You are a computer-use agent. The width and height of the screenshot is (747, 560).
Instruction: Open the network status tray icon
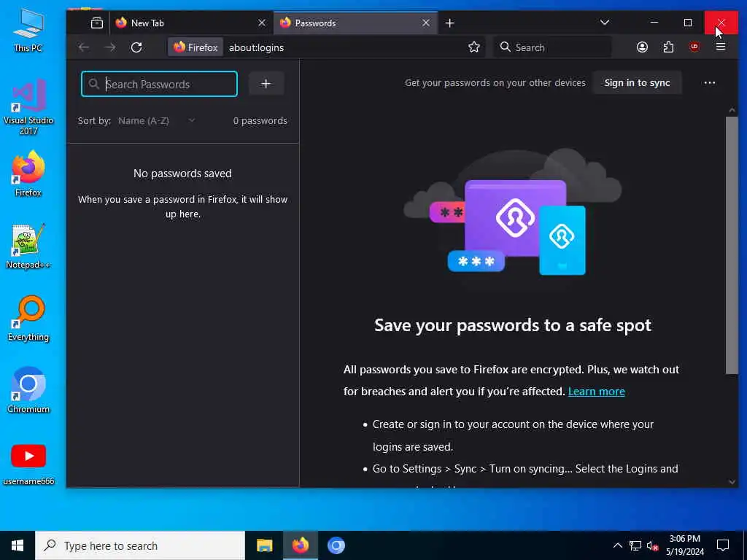[635, 545]
